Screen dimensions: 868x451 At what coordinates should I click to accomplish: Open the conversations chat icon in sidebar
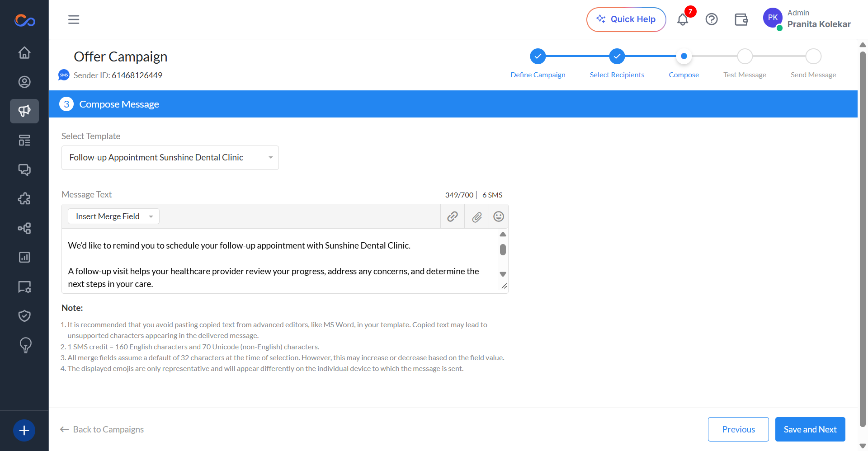24,169
